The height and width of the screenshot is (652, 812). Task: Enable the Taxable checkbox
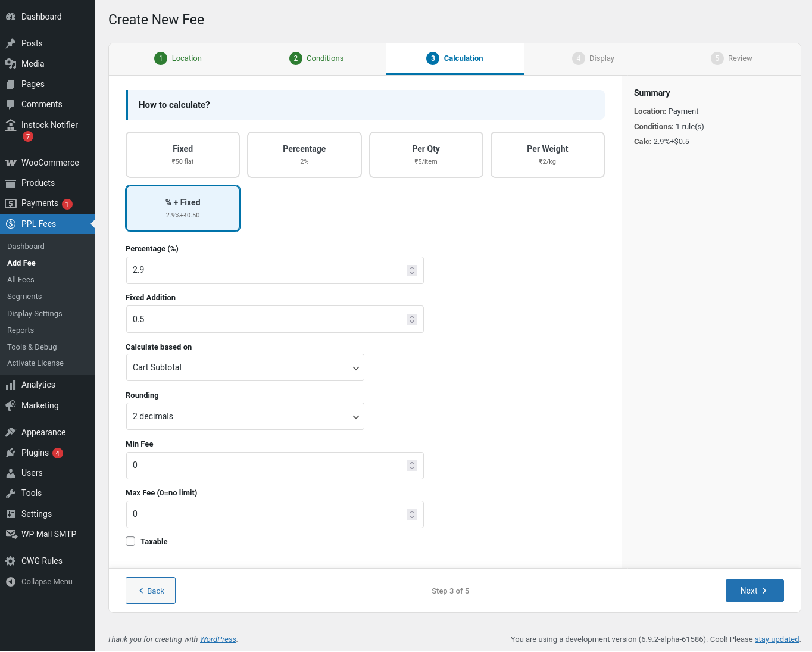pyautogui.click(x=130, y=541)
